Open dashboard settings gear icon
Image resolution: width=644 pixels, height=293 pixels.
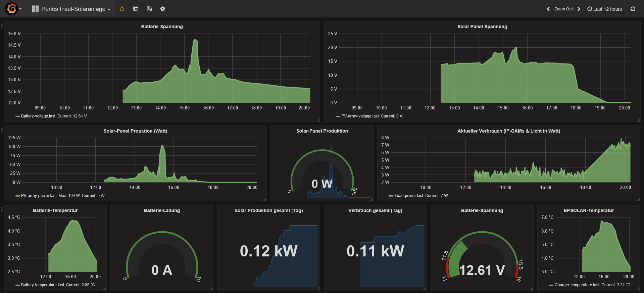(x=162, y=9)
